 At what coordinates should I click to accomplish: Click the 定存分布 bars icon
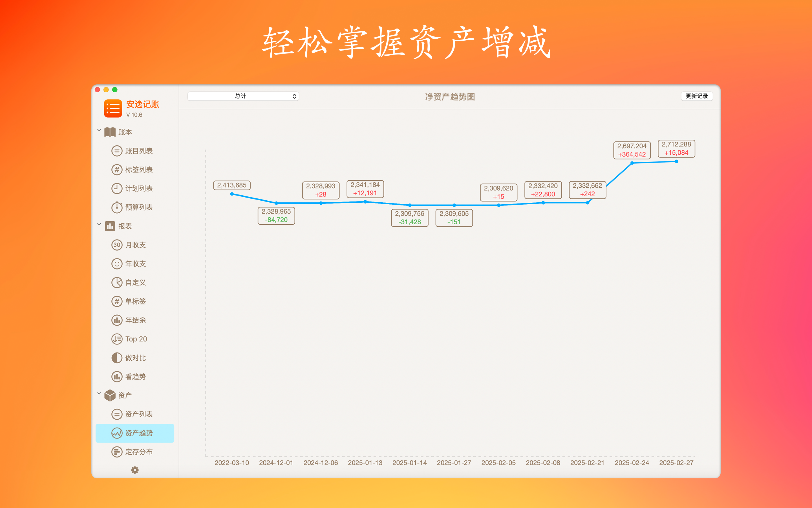(116, 452)
